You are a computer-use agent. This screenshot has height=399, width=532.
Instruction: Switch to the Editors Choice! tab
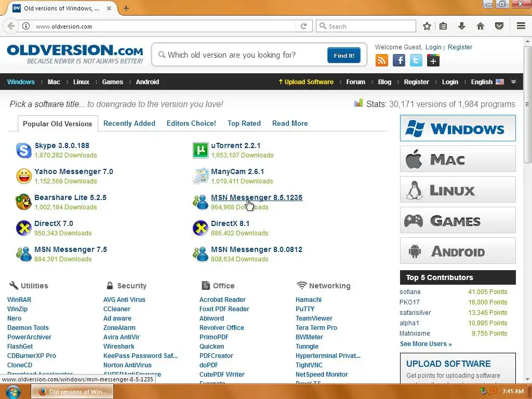pyautogui.click(x=191, y=124)
